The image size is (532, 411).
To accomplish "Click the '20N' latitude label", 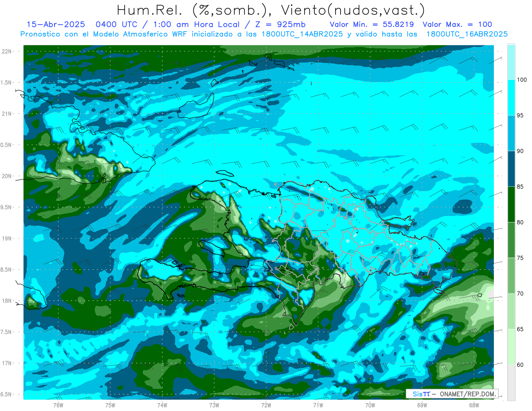I will click(7, 176).
